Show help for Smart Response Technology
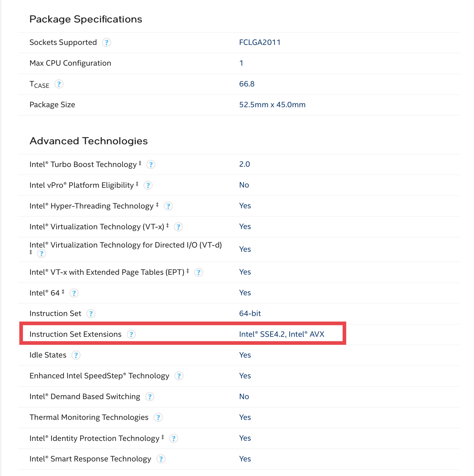The width and height of the screenshot is (474, 476). pyautogui.click(x=161, y=459)
